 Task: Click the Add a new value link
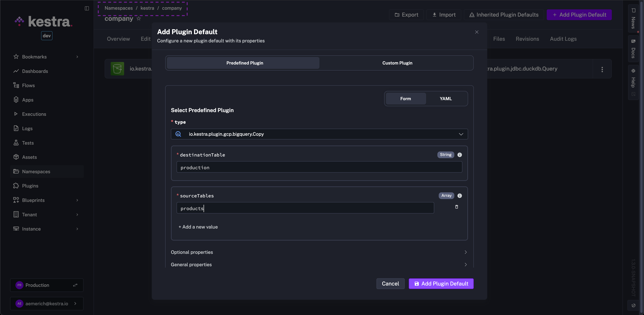(198, 227)
